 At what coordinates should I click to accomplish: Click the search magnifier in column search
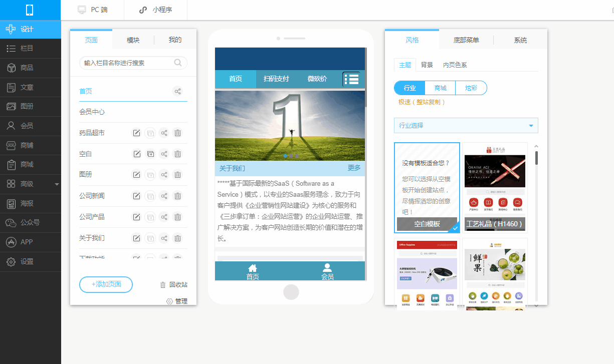pyautogui.click(x=178, y=63)
